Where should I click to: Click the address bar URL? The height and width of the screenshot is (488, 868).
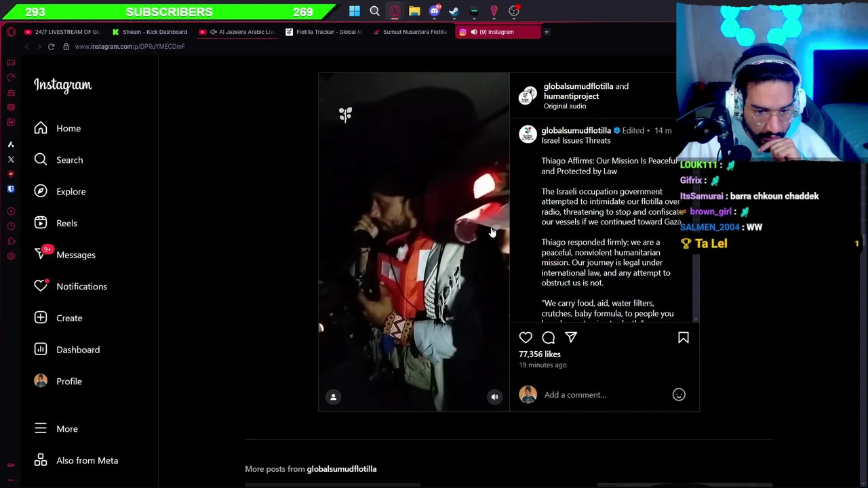130,47
